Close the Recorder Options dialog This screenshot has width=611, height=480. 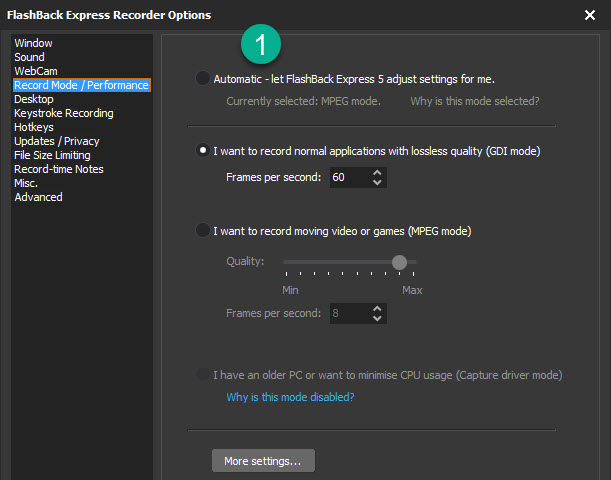click(x=589, y=15)
